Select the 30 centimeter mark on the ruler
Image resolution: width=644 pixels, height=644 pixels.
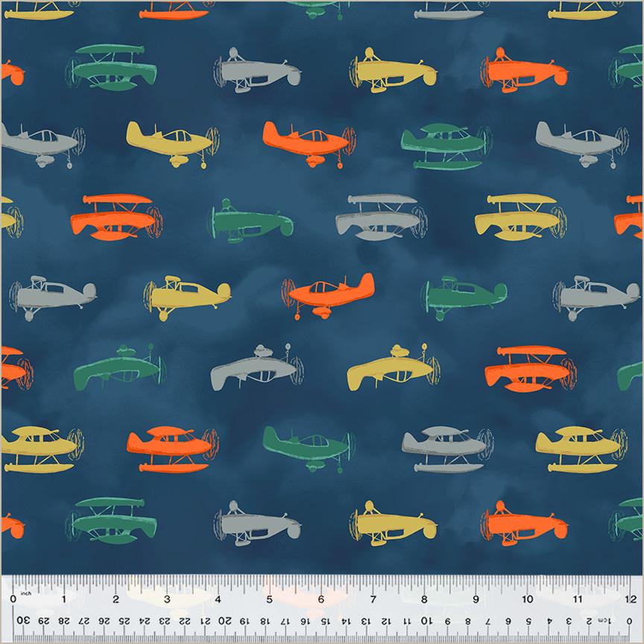(22, 620)
